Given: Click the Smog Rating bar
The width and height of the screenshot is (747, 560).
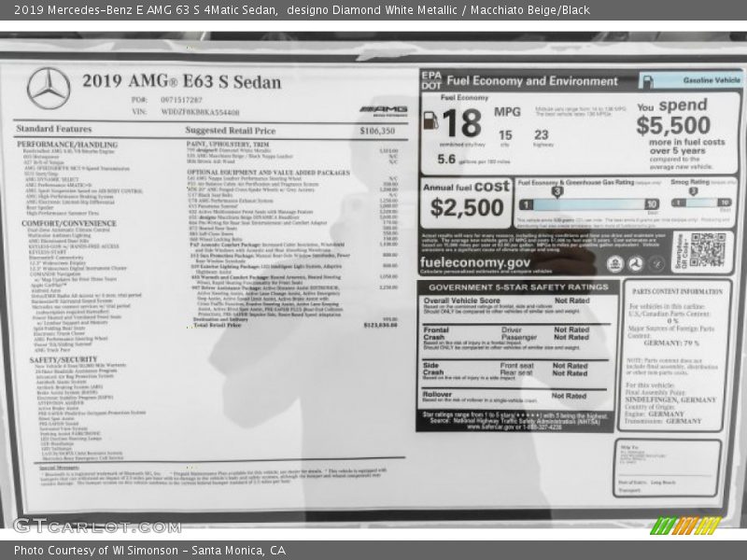Looking at the screenshot, I should click(x=701, y=203).
